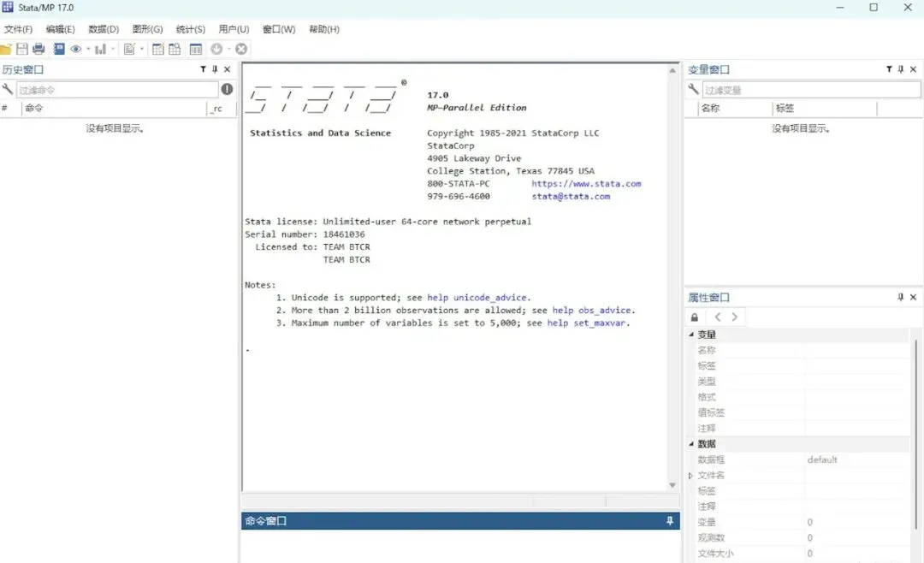Open the 窗口(W) menu

[279, 29]
